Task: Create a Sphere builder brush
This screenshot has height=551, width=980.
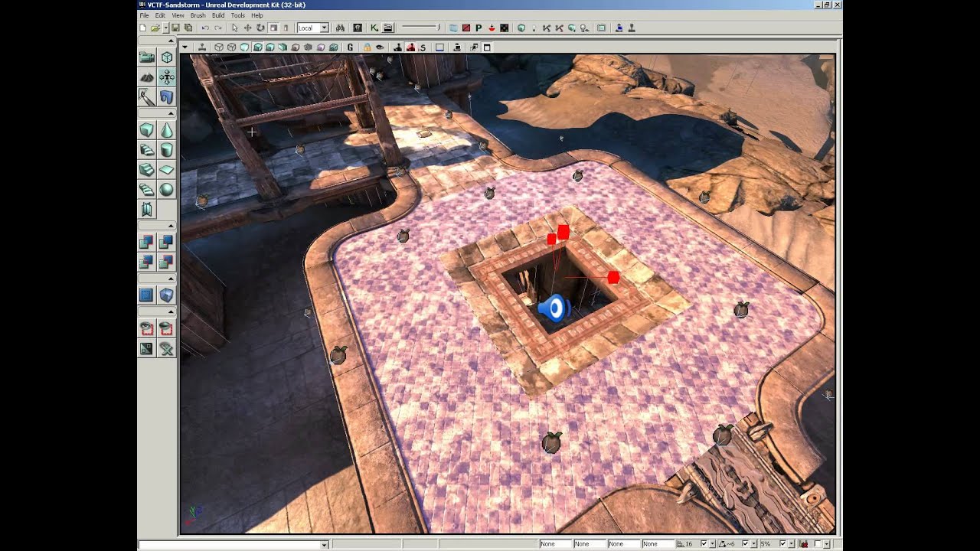Action: tap(166, 190)
